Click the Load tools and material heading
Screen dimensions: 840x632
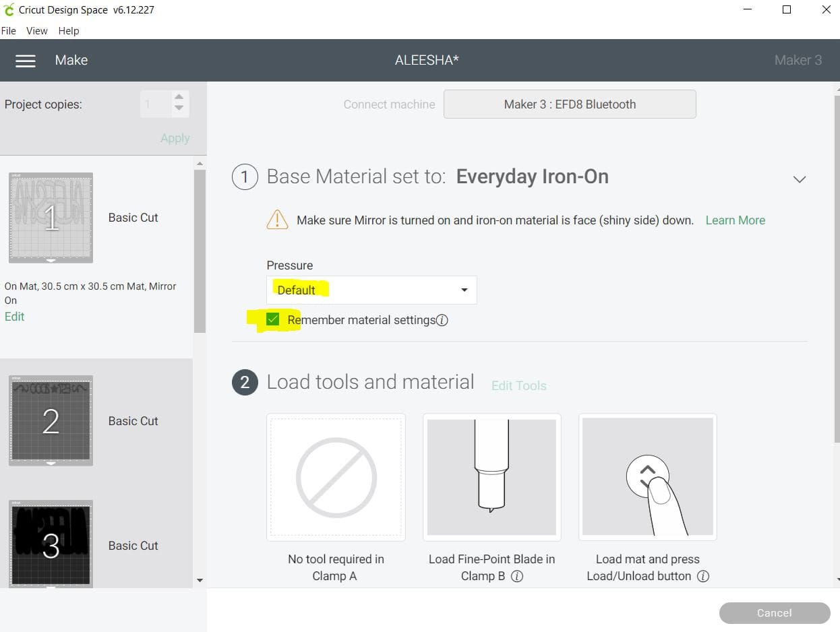[x=371, y=382]
